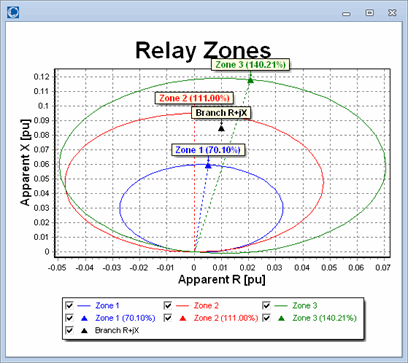This screenshot has width=408, height=363.
Task: Click the green Zone 3 line sample in legend
Action: coord(281,306)
